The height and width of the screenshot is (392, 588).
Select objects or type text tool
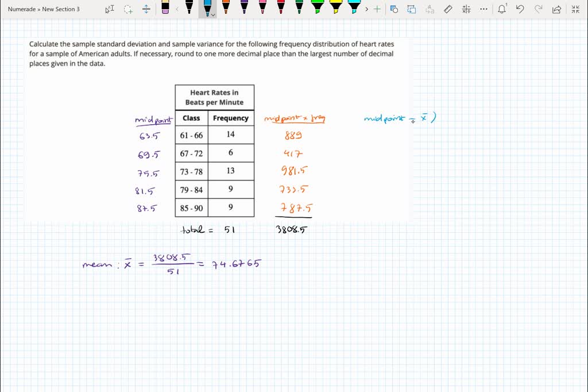point(110,9)
